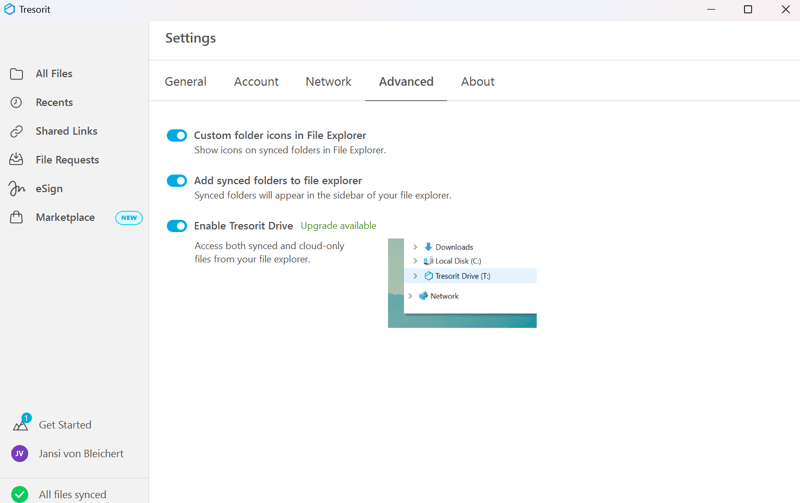This screenshot has height=503, width=800.
Task: Open the Marketplace label
Action: 65,217
